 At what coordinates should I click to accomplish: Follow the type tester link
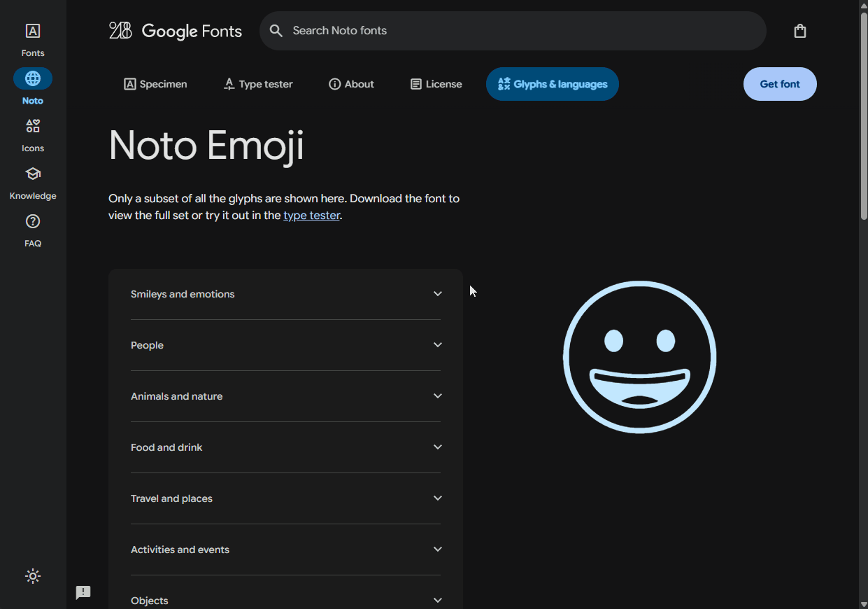coord(311,216)
